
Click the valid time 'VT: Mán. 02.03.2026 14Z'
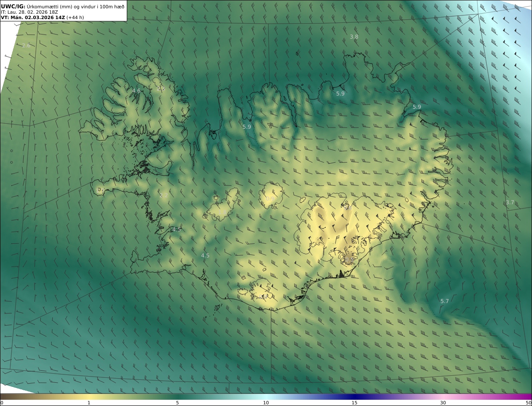(33, 17)
